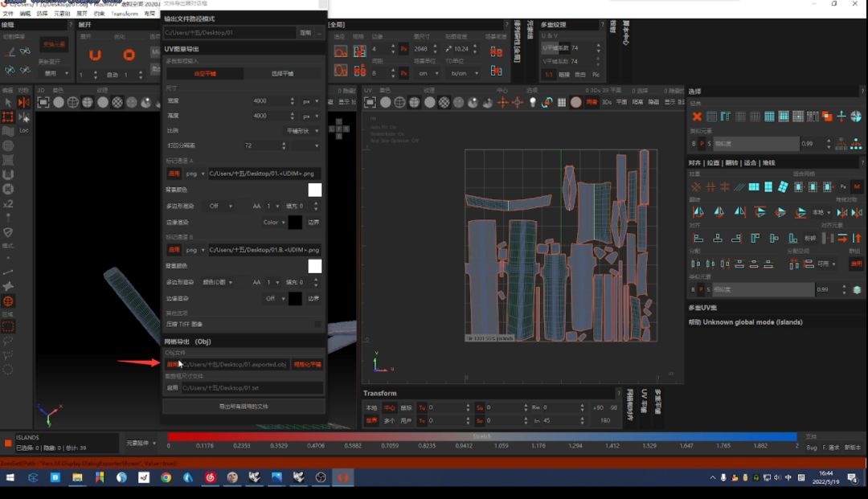This screenshot has height=499, width=868.
Task: Open the 颜色ID图 polygon render dropdown
Action: 217,282
